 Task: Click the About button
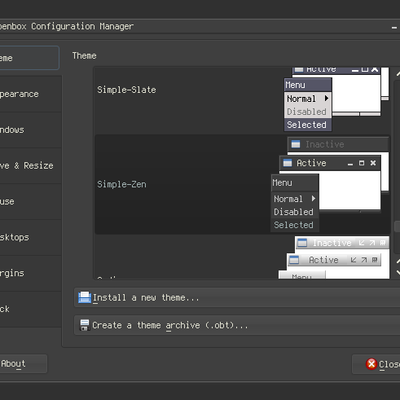pos(23,364)
